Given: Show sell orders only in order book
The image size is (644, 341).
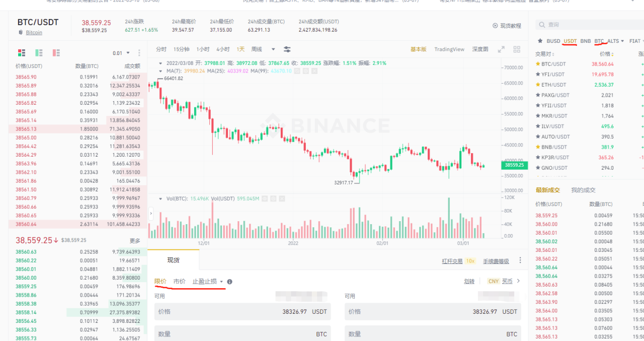Looking at the screenshot, I should tap(56, 53).
